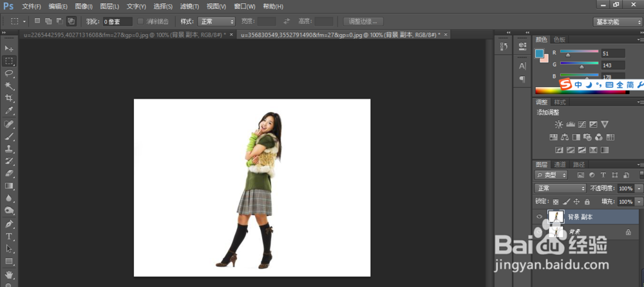This screenshot has height=287, width=644.
Task: Switch to the 色板 tab
Action: (560, 39)
